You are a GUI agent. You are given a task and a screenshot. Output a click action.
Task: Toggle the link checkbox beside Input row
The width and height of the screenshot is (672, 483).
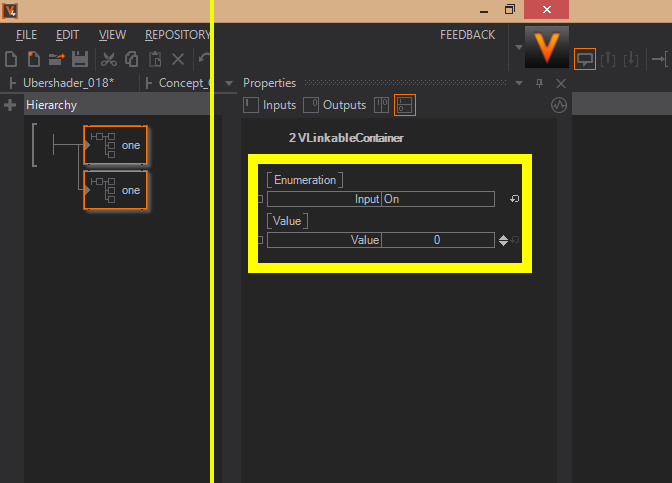261,199
